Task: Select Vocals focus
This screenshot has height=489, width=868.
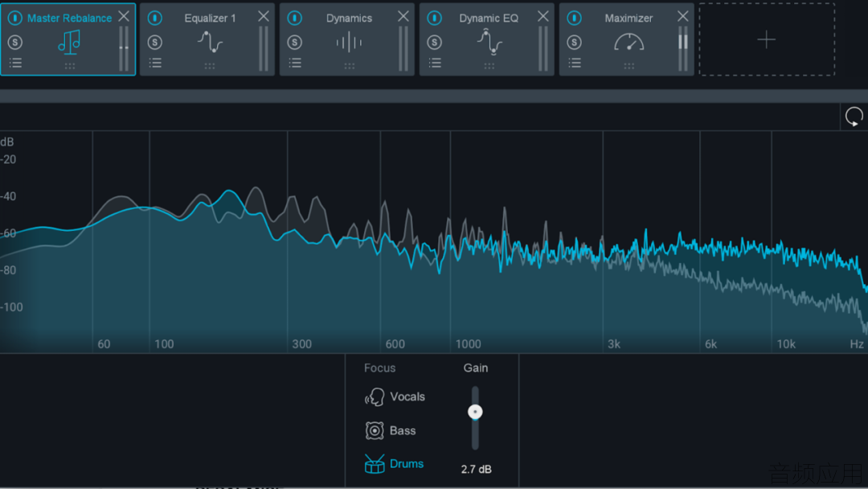Action: (x=395, y=397)
